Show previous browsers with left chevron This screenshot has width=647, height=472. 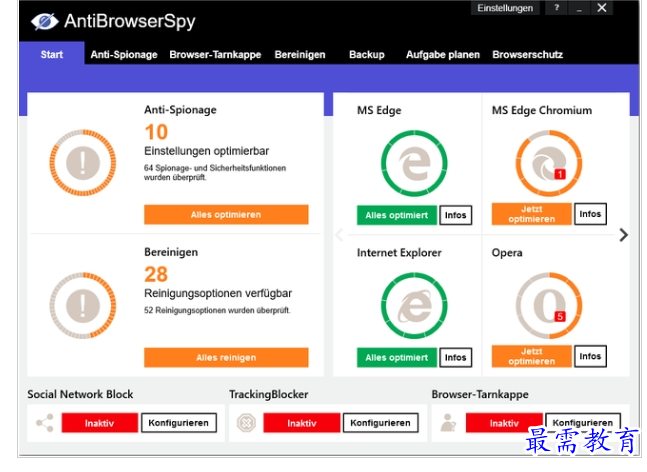pyautogui.click(x=339, y=235)
